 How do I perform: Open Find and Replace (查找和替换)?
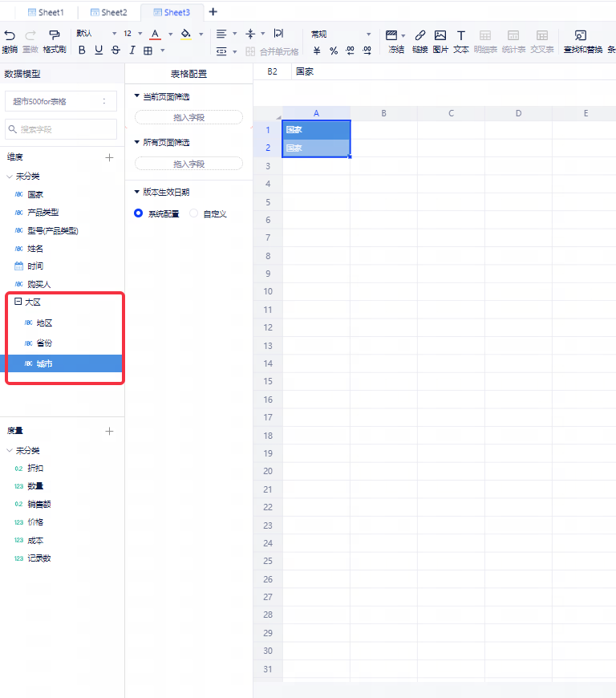[x=582, y=35]
